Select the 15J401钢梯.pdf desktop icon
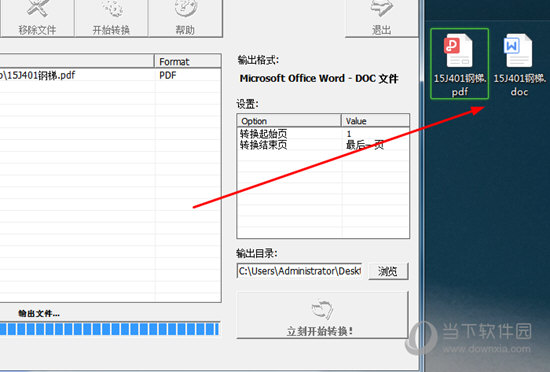550x372 pixels. tap(460, 64)
